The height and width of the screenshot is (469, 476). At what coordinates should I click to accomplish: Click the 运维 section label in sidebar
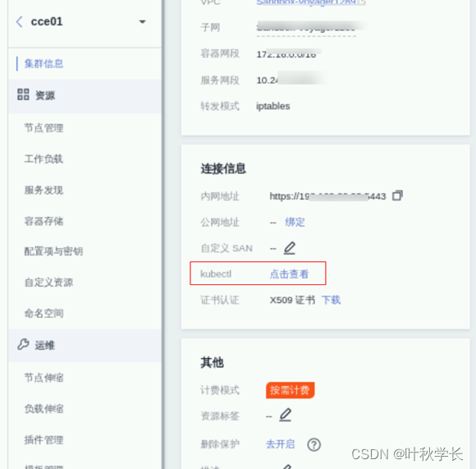click(x=44, y=345)
